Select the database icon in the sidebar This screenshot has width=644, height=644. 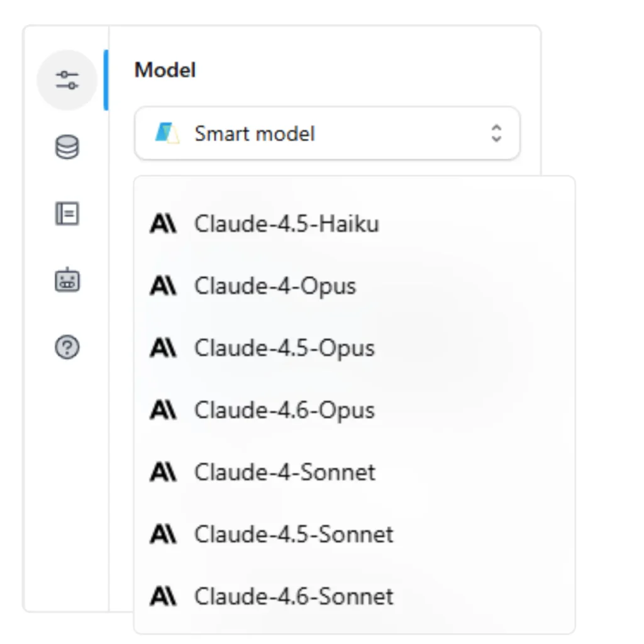pyautogui.click(x=67, y=145)
